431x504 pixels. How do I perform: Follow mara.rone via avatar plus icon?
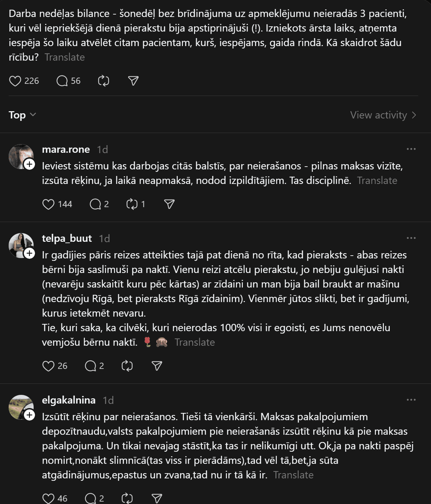click(29, 164)
